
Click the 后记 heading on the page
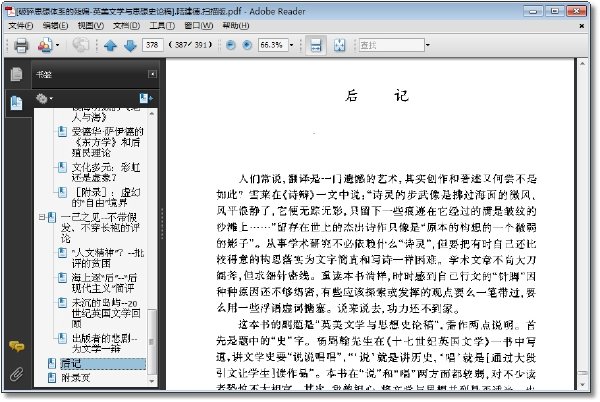click(377, 96)
